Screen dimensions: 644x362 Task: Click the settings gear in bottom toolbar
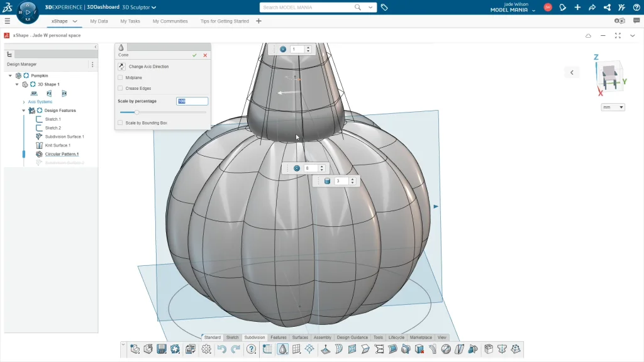206,349
